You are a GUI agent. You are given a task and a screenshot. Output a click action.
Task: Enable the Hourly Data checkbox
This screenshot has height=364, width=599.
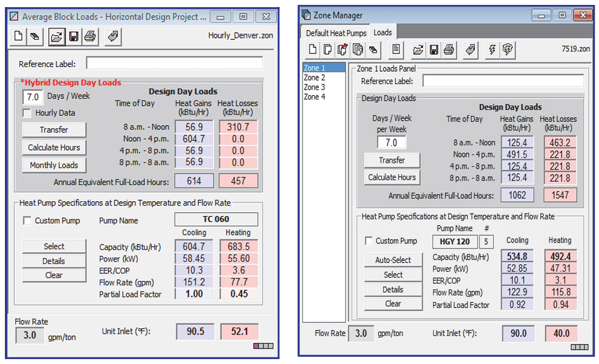(x=27, y=113)
